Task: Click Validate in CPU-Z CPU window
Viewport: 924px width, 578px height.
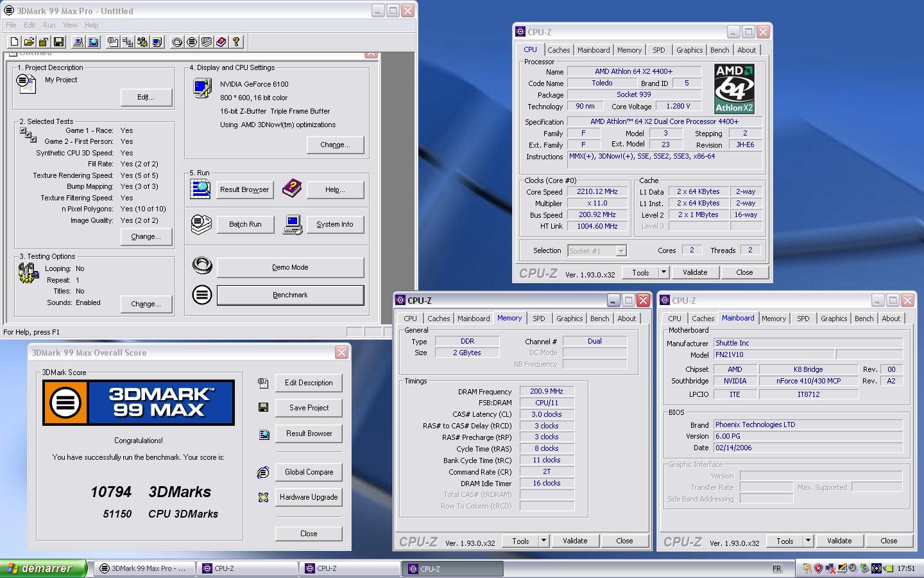Action: (x=695, y=272)
